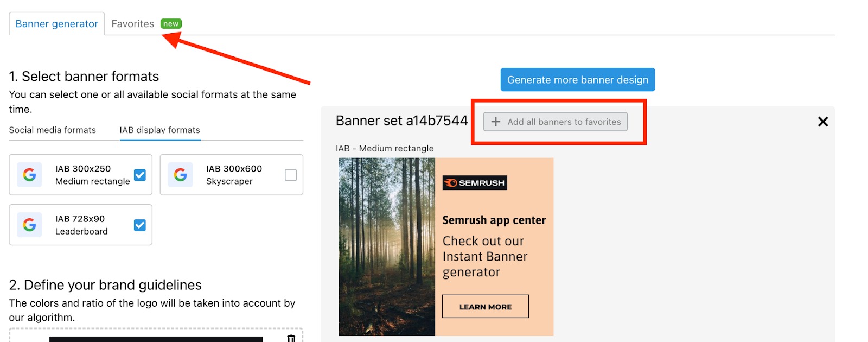Uncheck the IAB 728x90 Leaderboard checkbox
The height and width of the screenshot is (342, 868).
[140, 225]
